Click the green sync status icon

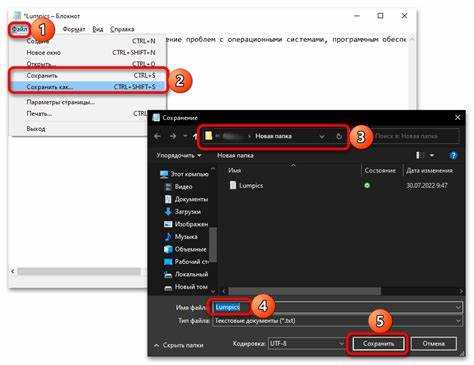pyautogui.click(x=367, y=185)
